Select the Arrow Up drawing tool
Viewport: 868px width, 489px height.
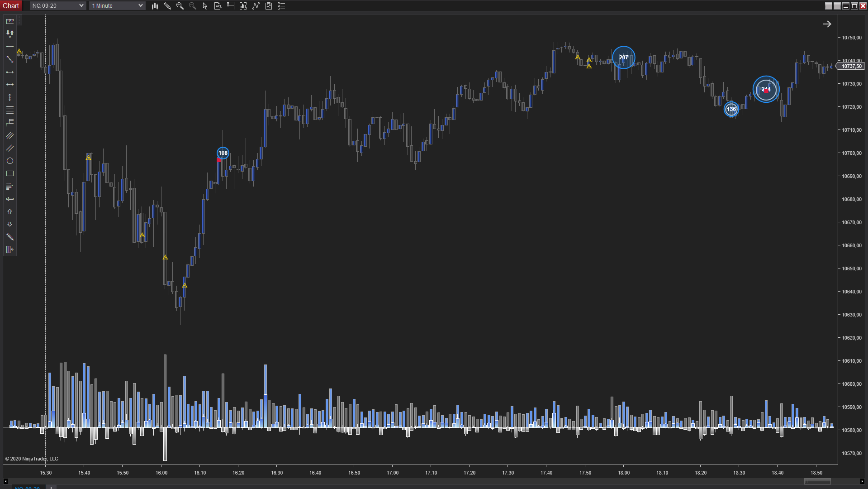click(x=9, y=212)
